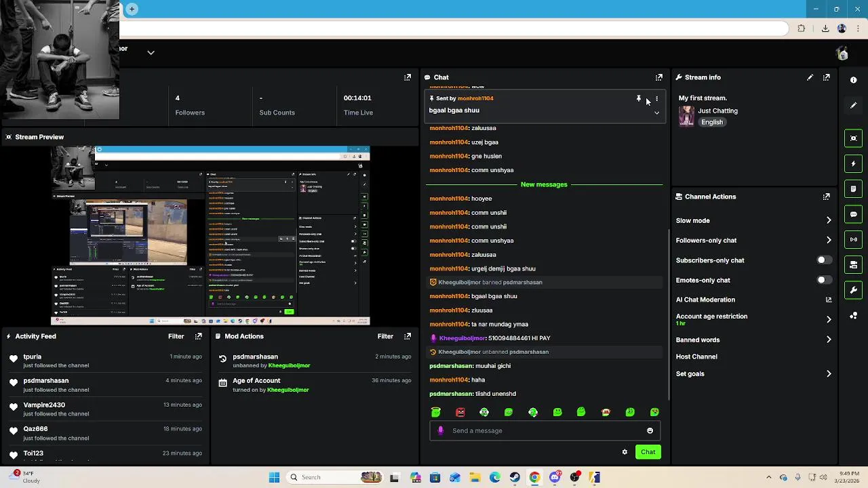Select Qaz666 in Activity Feed
Screen dimensions: 868x488
(35, 429)
